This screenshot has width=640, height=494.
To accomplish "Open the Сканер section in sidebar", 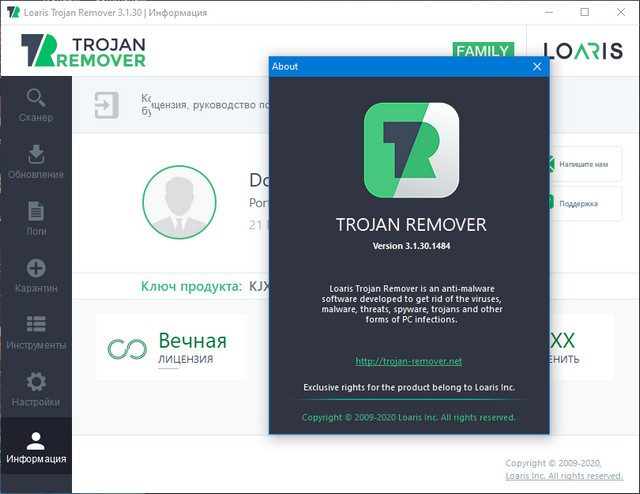I will (x=36, y=105).
